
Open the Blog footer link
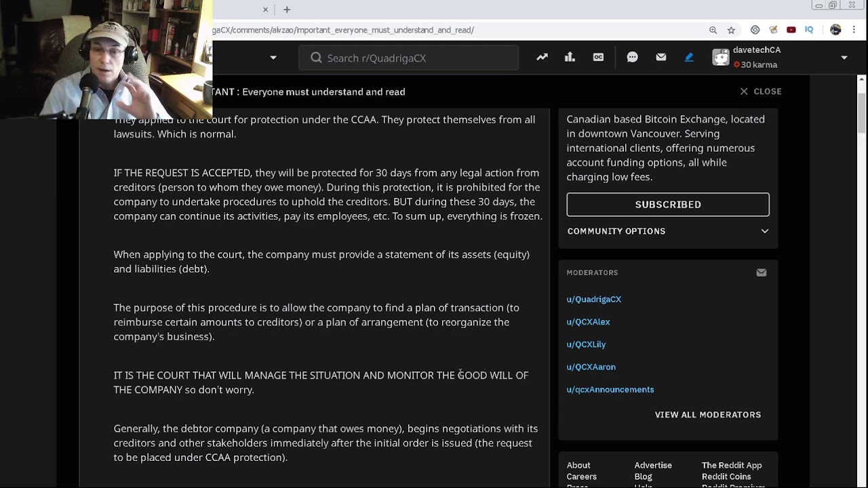coord(644,476)
